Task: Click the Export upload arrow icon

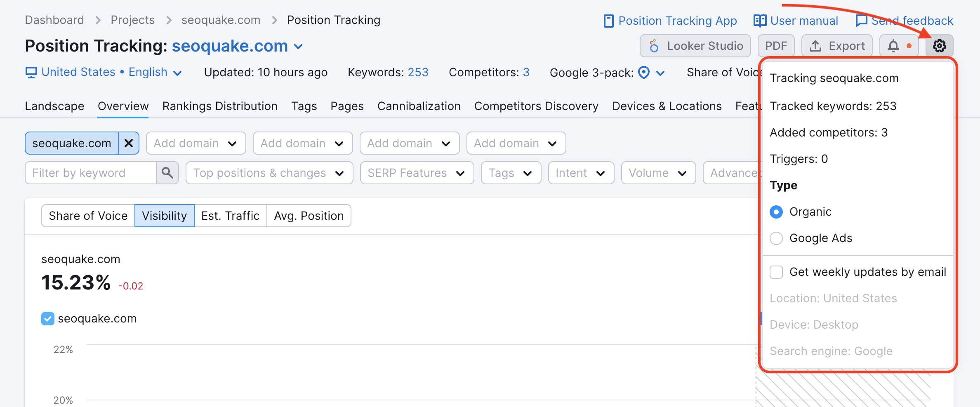Action: click(x=815, y=46)
